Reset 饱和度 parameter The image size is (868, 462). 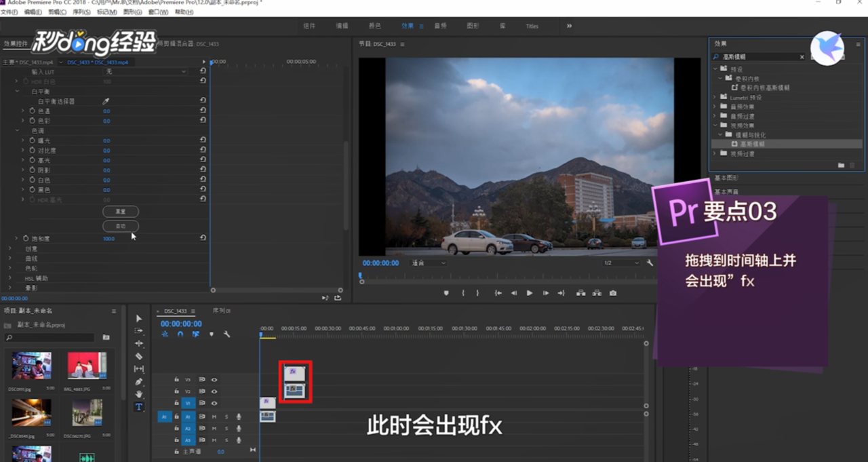pyautogui.click(x=203, y=238)
